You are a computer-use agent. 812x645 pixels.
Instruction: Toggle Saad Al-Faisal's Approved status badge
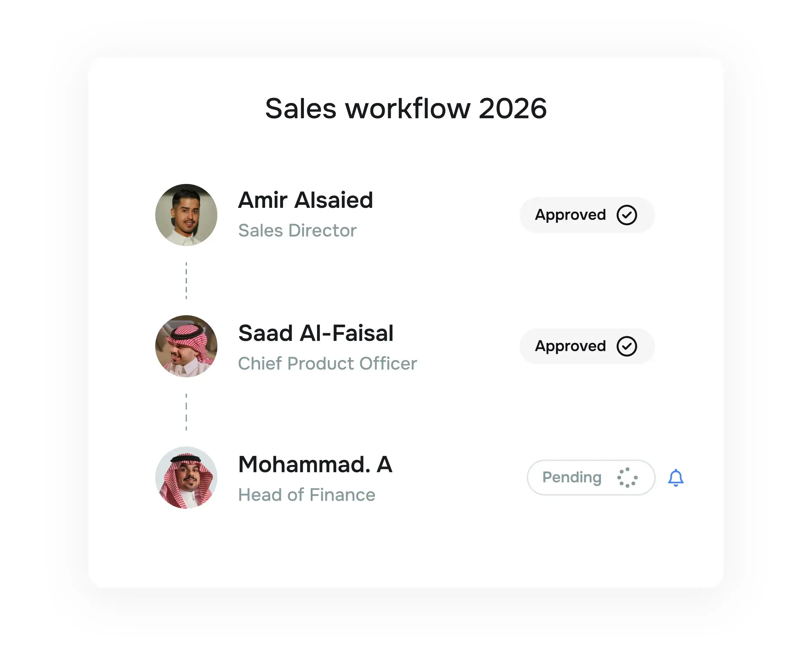[x=586, y=346]
